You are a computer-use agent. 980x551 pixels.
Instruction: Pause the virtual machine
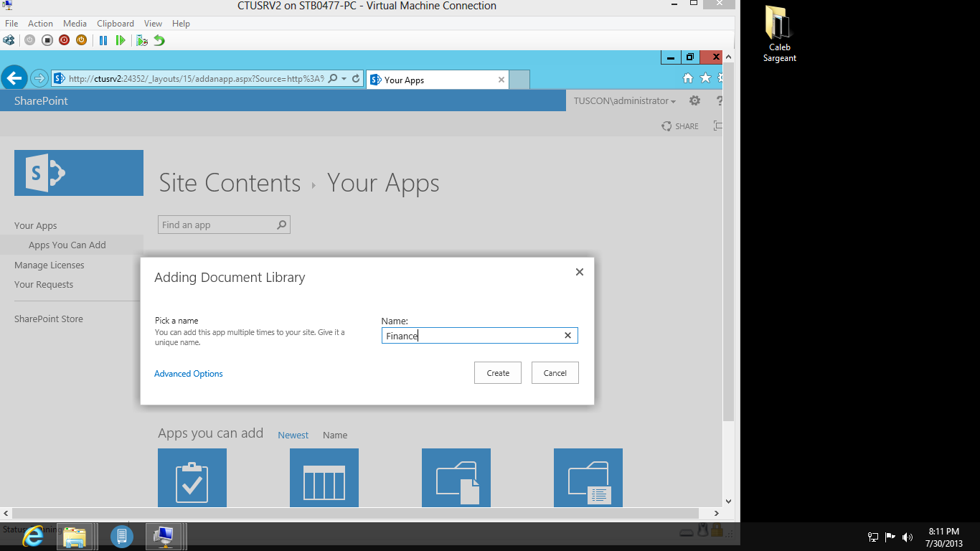103,40
